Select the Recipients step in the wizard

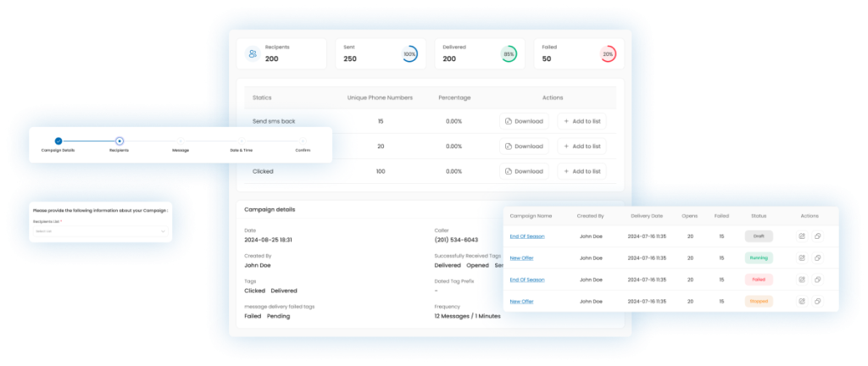pos(120,141)
